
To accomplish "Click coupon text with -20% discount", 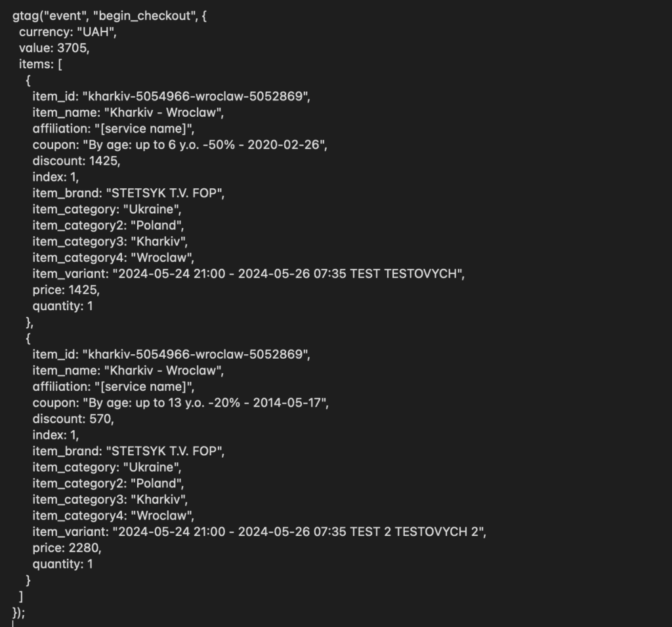I will point(203,403).
